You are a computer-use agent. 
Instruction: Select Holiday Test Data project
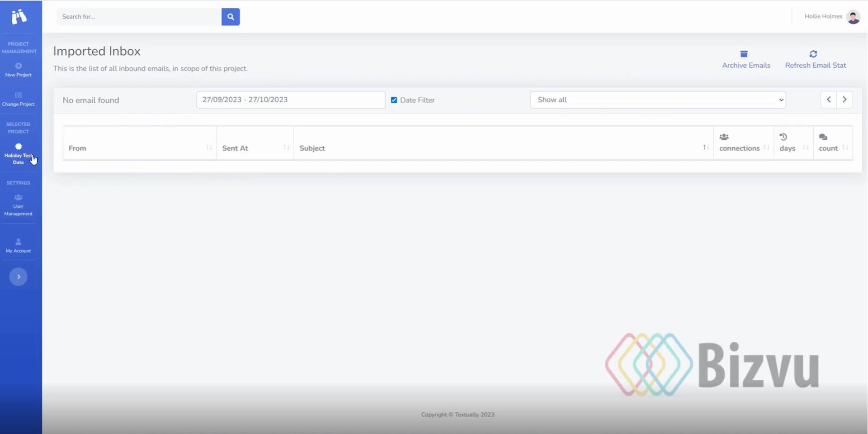pos(18,154)
